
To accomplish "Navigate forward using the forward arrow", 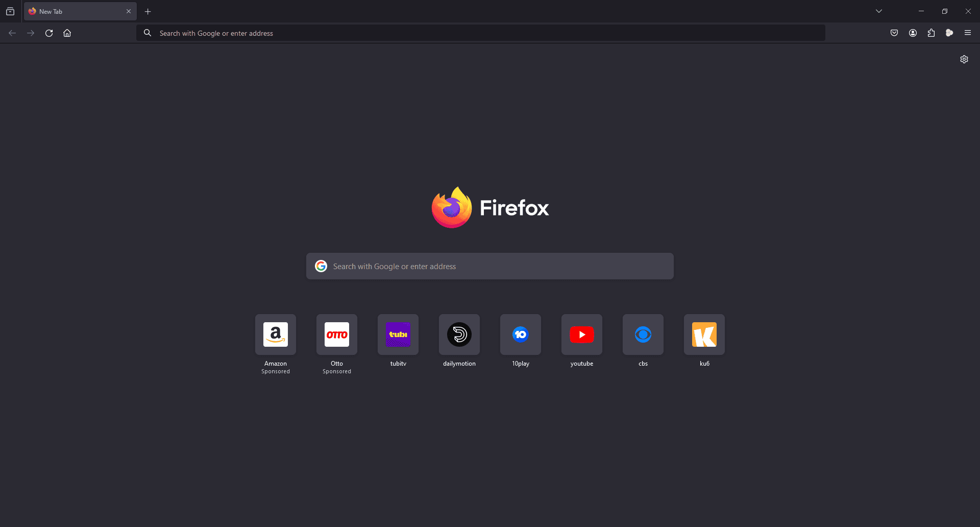I will point(30,33).
